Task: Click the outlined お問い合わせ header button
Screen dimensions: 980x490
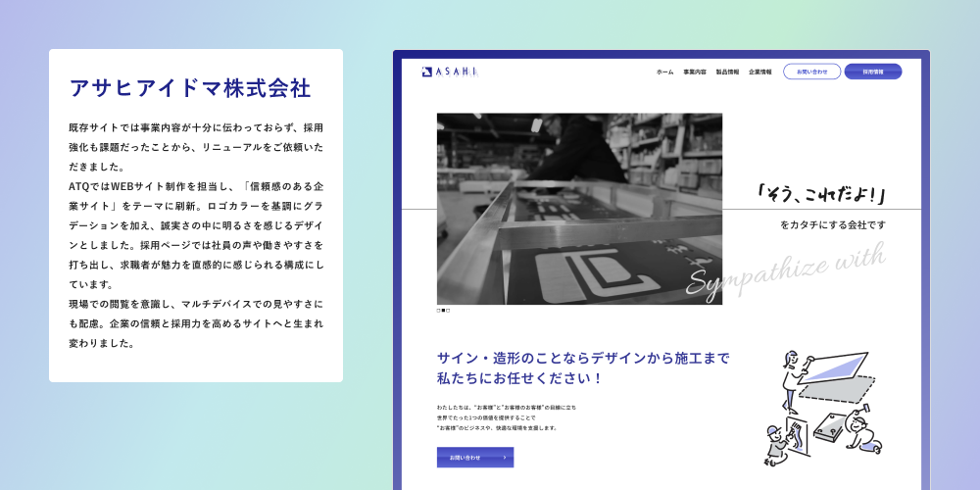Action: tap(811, 73)
